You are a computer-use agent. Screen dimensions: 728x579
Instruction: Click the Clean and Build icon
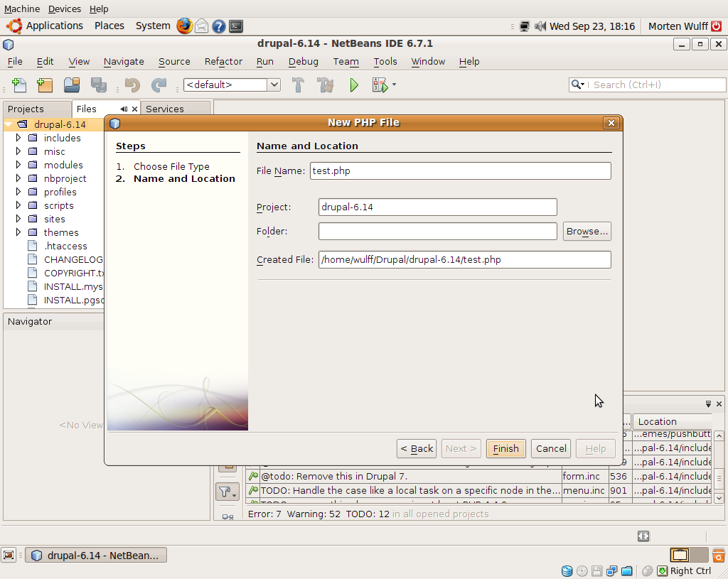point(325,85)
